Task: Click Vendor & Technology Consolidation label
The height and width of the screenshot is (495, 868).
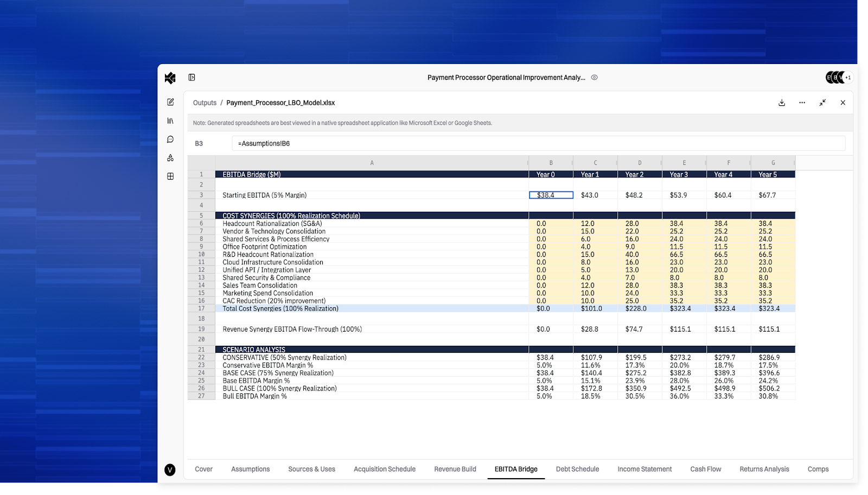Action: point(274,231)
